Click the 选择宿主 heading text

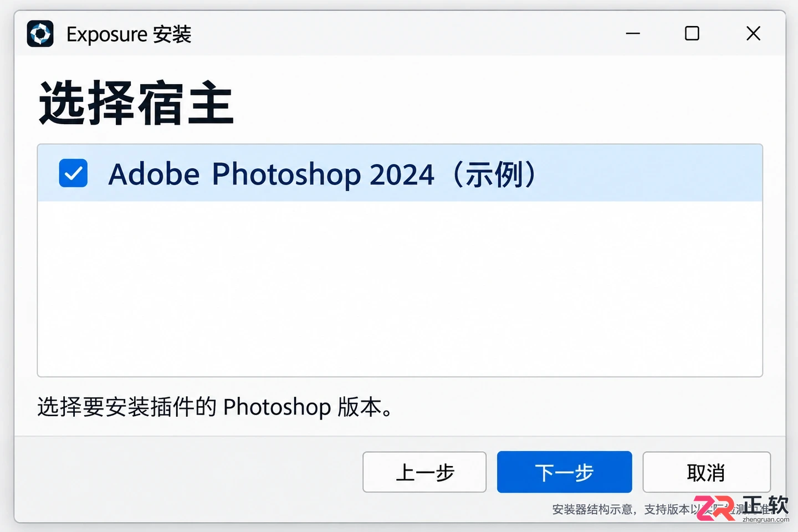coord(136,103)
